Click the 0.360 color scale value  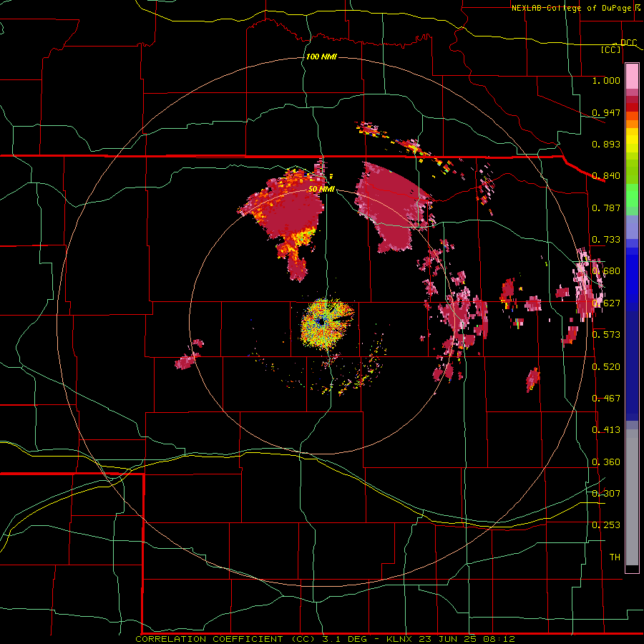tap(606, 462)
